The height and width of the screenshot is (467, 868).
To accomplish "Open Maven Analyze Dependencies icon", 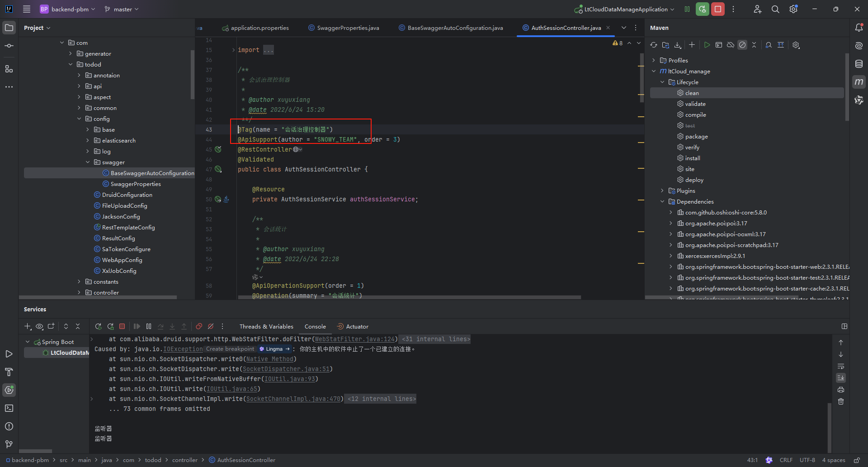I will 769,45.
